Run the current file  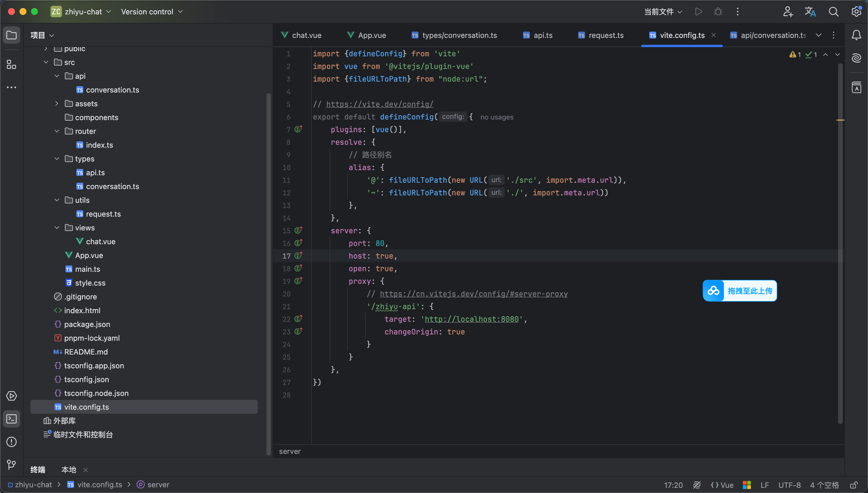[699, 12]
